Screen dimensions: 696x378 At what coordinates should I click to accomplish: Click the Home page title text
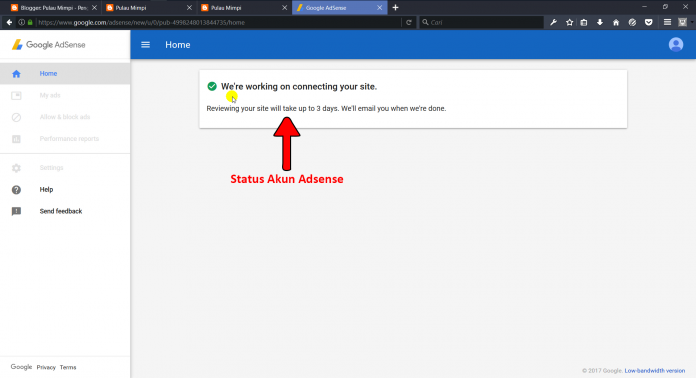(178, 45)
